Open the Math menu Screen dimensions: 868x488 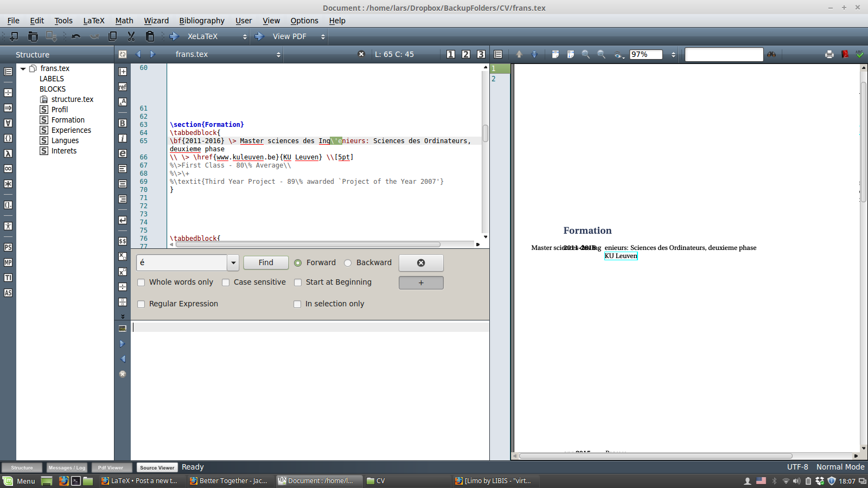pos(124,21)
